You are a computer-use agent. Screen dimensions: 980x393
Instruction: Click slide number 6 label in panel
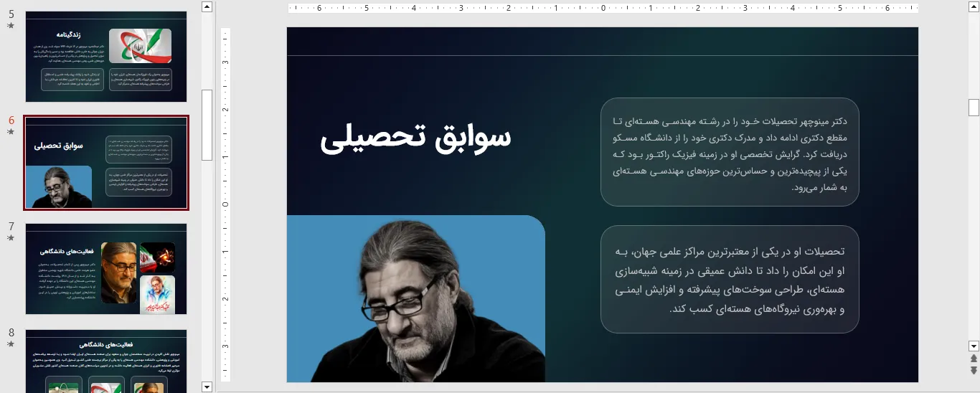pyautogui.click(x=11, y=120)
